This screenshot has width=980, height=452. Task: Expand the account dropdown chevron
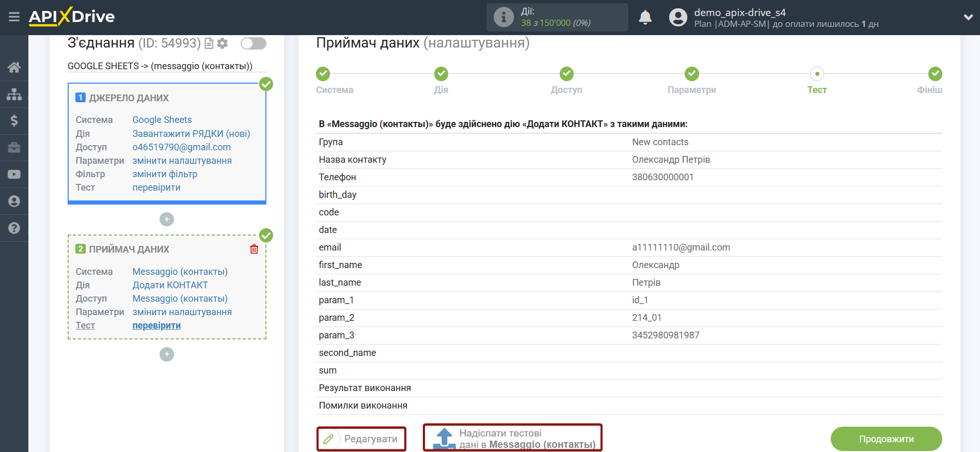[x=968, y=17]
